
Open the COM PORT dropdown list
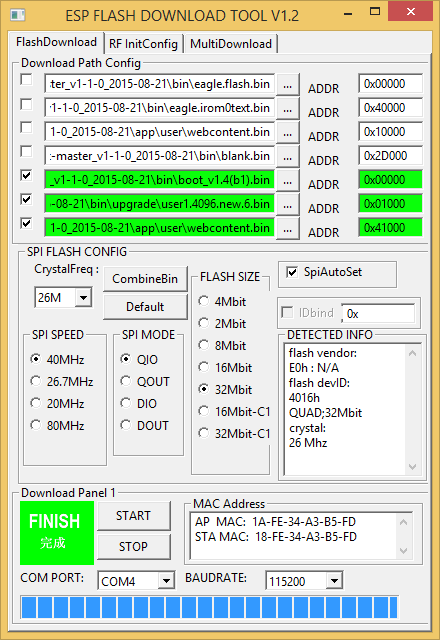coord(166,580)
